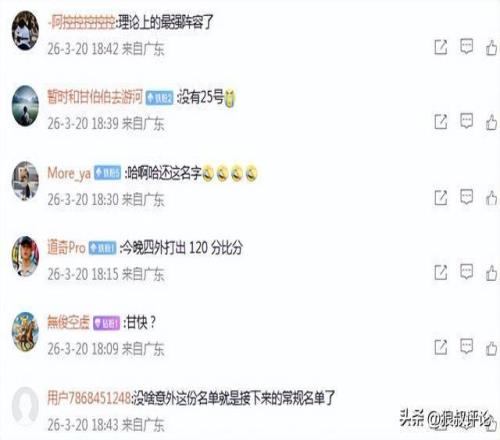500x440 pixels.
Task: Click 無後空虛's avatar picture
Action: 25,332
